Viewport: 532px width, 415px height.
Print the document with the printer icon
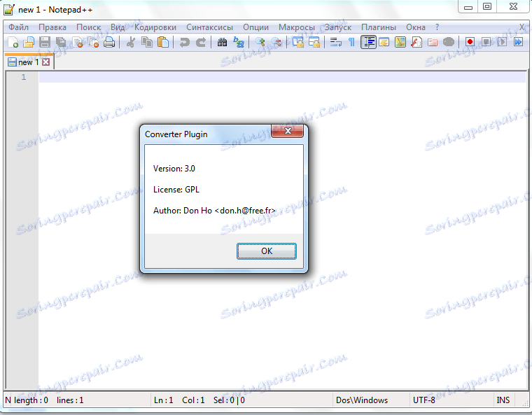point(109,43)
